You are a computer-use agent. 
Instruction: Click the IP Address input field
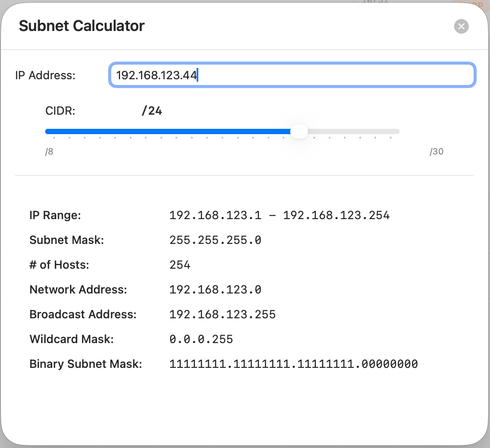coord(292,75)
